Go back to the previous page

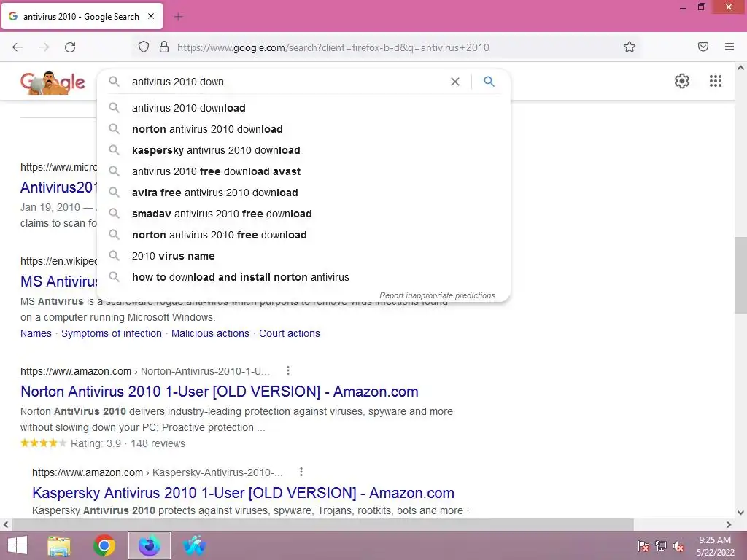click(x=18, y=47)
